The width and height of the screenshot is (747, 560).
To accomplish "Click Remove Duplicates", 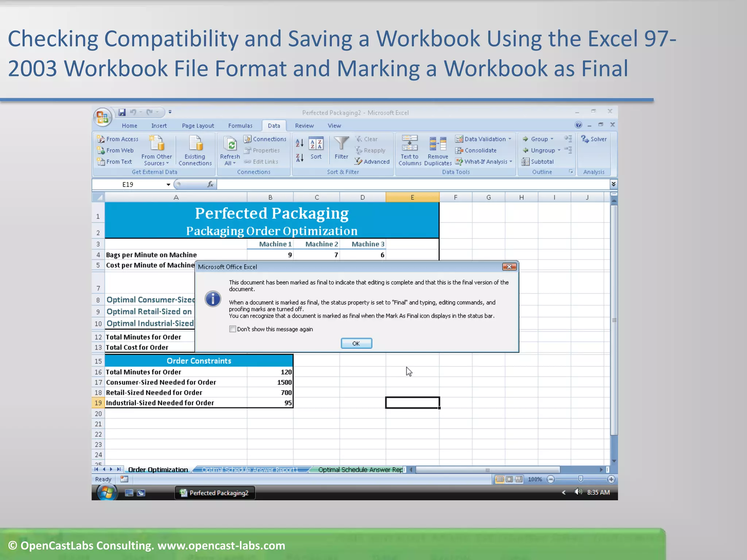I will pos(438,150).
